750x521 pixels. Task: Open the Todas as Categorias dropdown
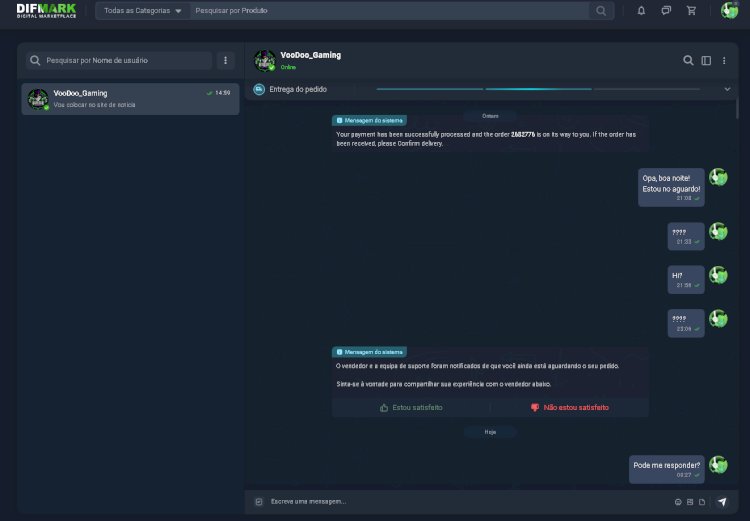(143, 11)
